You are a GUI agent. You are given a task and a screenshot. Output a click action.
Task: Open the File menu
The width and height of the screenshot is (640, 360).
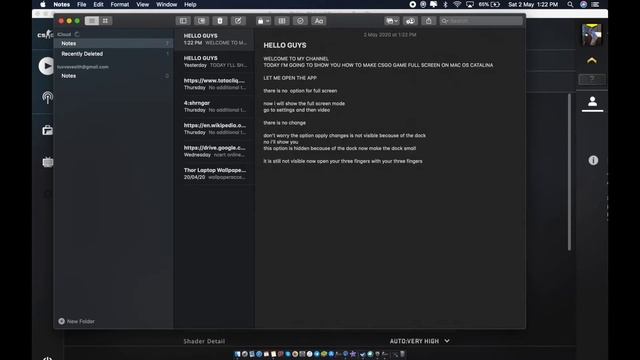82,4
